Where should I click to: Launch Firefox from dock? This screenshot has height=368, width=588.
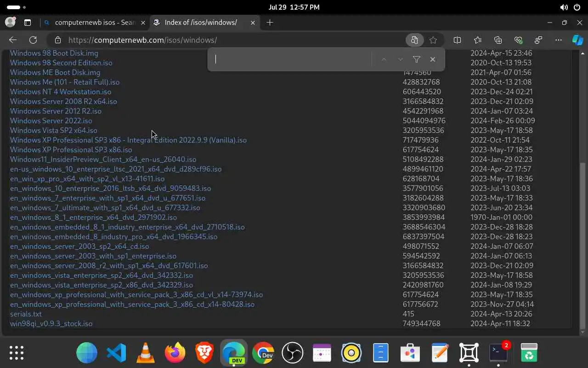click(175, 353)
